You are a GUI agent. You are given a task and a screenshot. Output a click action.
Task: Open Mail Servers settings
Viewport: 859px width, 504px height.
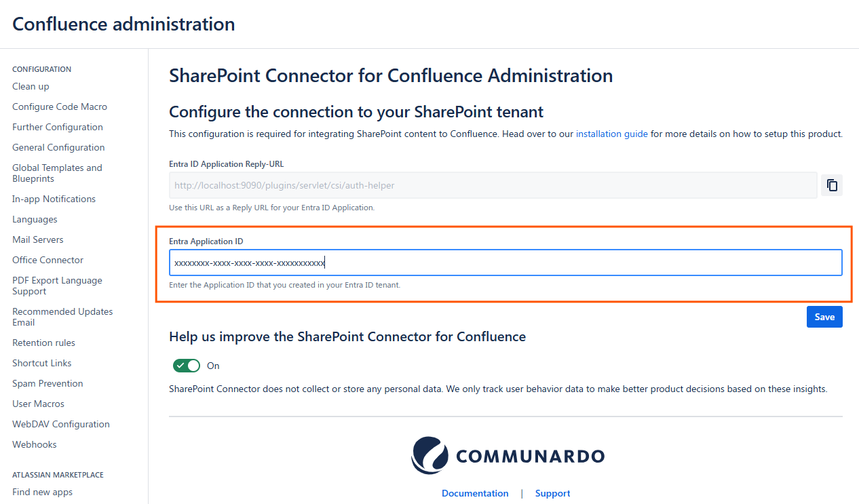(38, 239)
